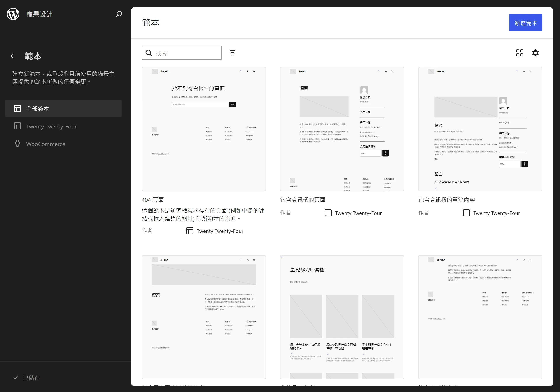Select 全部範本 in the sidebar
Viewport: 560px width, 392px height.
(63, 108)
